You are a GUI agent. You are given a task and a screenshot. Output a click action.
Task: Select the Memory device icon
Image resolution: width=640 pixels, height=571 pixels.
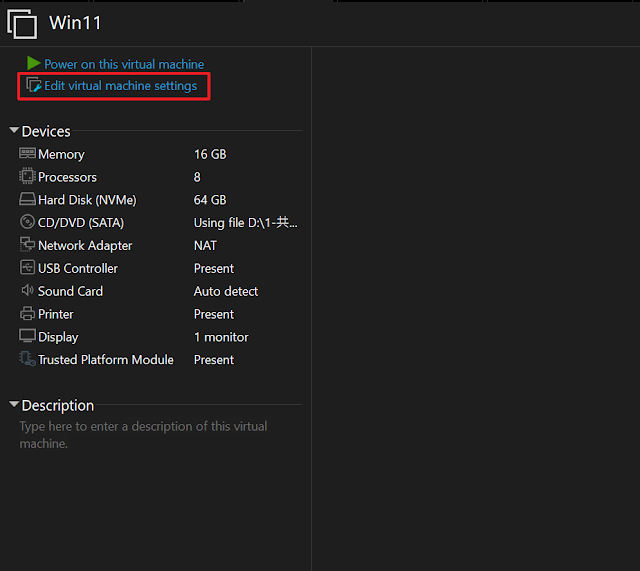coord(27,153)
